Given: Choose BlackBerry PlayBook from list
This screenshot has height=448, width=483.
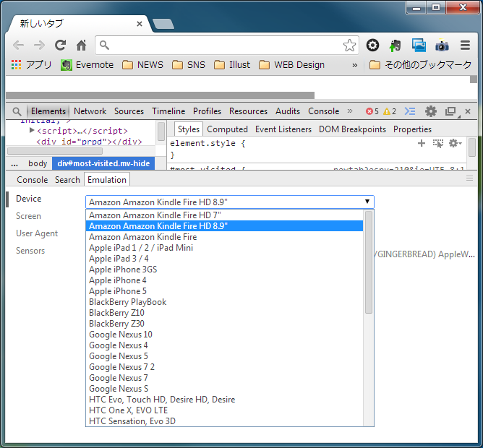Looking at the screenshot, I should tap(225, 302).
